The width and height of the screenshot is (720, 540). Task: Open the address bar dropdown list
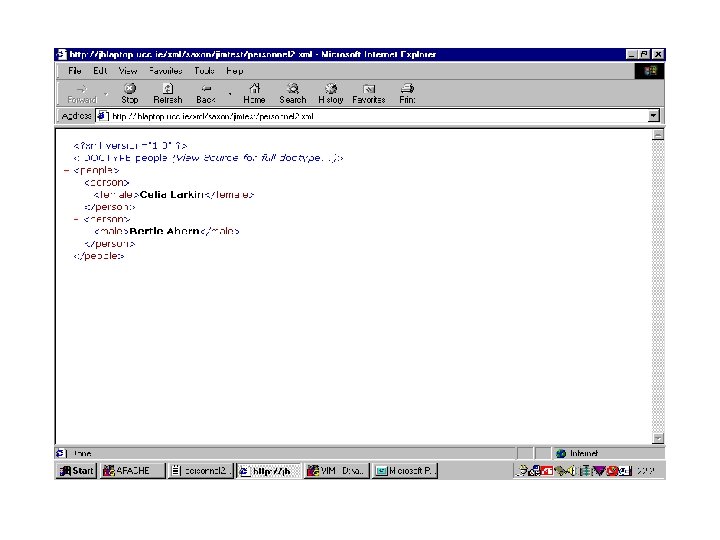(653, 116)
